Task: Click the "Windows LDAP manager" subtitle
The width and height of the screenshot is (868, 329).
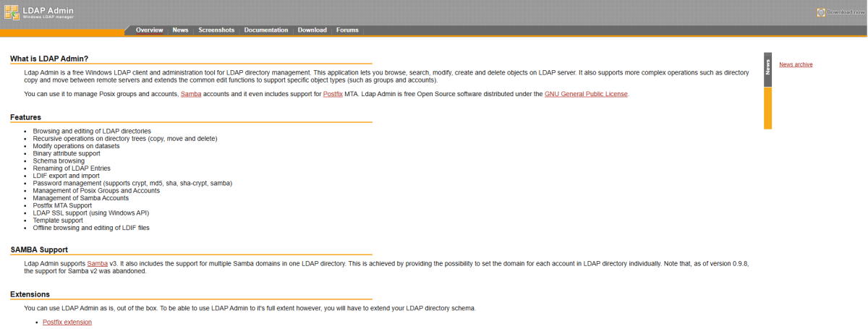Action: point(48,17)
